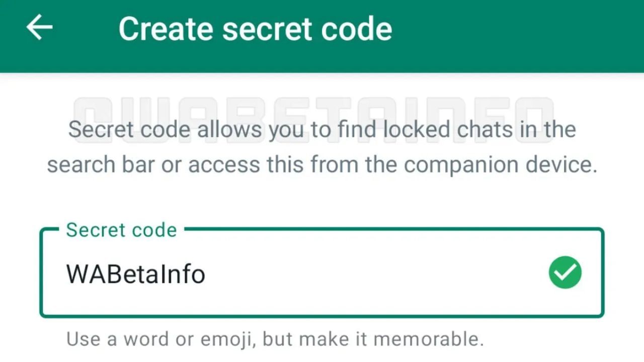This screenshot has width=644, height=362.
Task: Click the words "search bar" in the description
Action: (x=100, y=165)
